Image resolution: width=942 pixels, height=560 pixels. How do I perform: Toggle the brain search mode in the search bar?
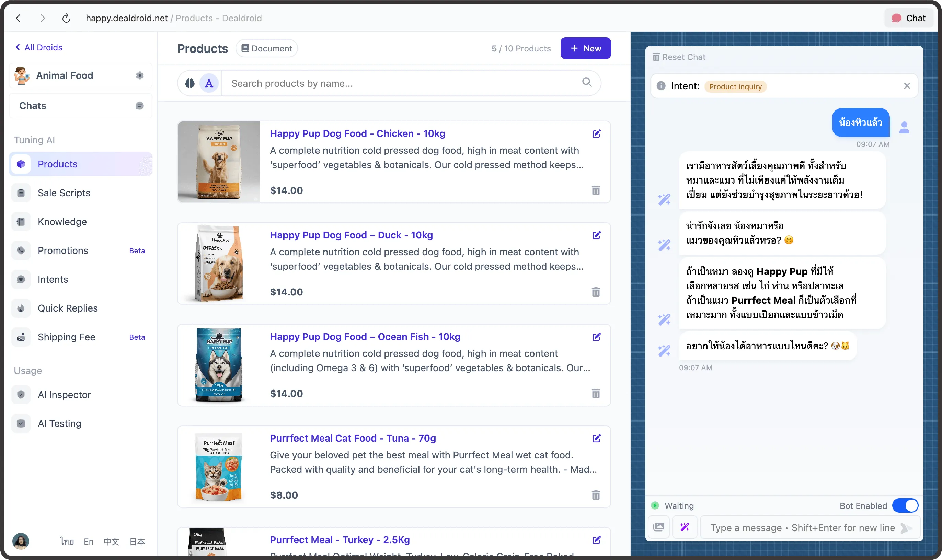point(190,83)
